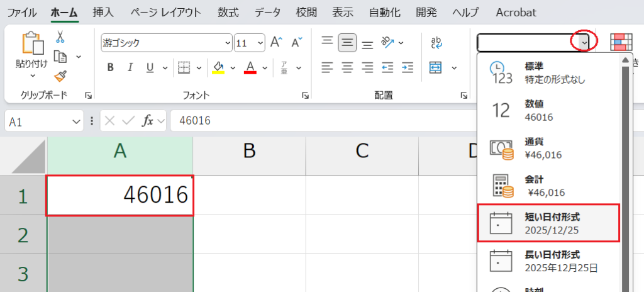The width and height of the screenshot is (644, 292).
Task: Open the Font group dialog launcher
Action: coord(305,96)
